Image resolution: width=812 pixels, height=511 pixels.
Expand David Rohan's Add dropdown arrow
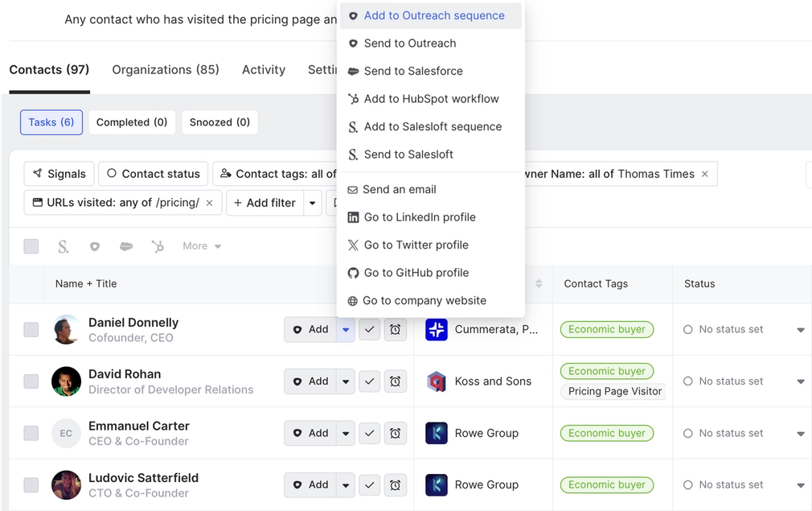(346, 381)
